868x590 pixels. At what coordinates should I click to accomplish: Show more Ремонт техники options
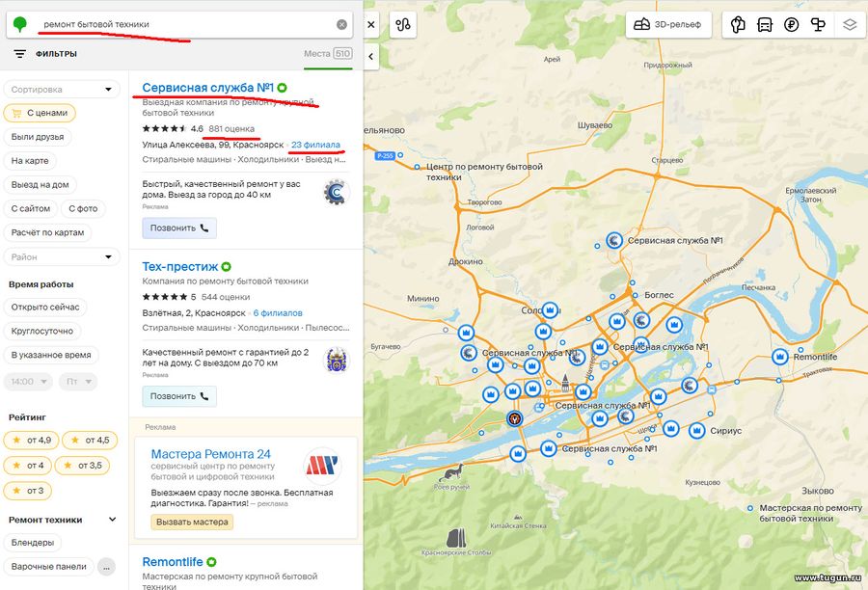[106, 567]
